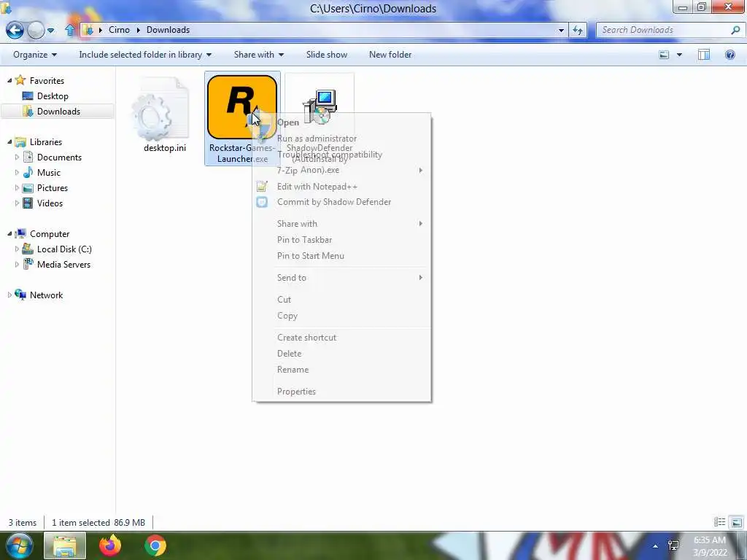Click the Media Servers icon
Screen dimensions: 747x560
tap(28, 264)
